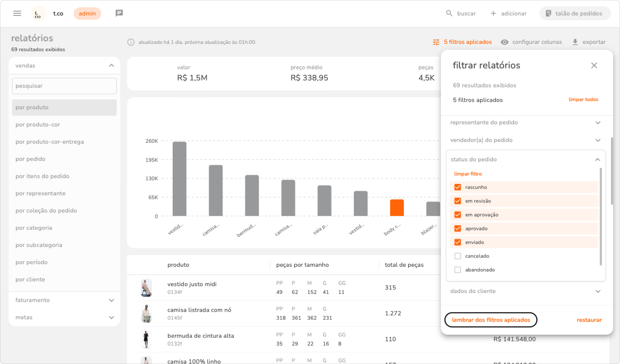This screenshot has width=620, height=364.
Task: Collapse the status do pedido section
Action: [x=597, y=159]
